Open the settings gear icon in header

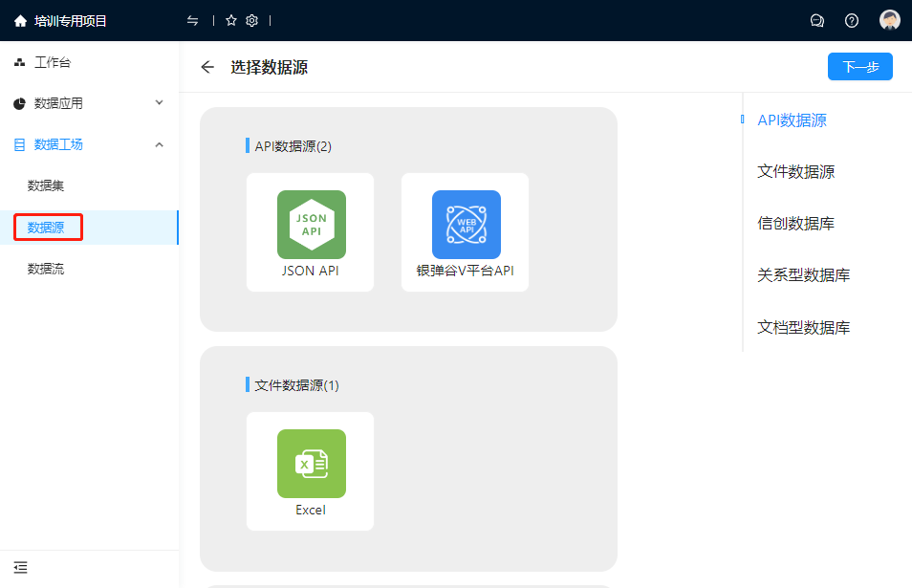(x=252, y=20)
